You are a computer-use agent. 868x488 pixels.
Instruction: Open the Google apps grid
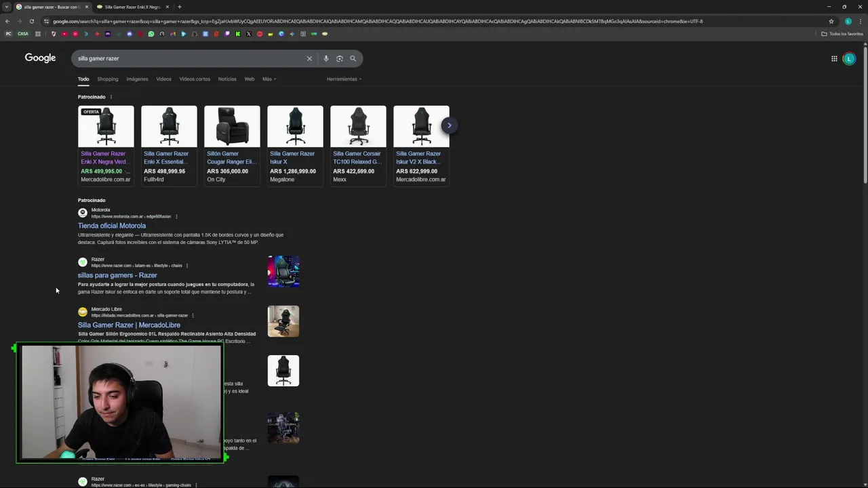tap(834, 58)
